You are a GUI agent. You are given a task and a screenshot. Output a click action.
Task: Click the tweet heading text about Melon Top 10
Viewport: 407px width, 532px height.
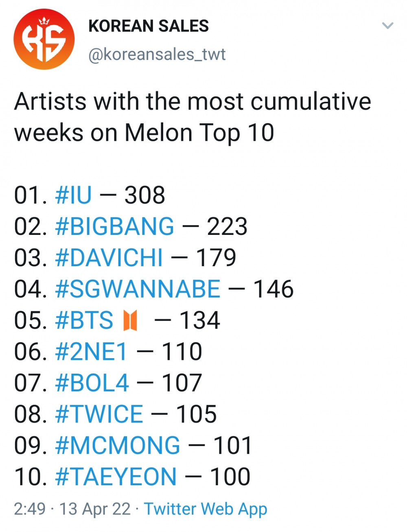[x=193, y=117]
